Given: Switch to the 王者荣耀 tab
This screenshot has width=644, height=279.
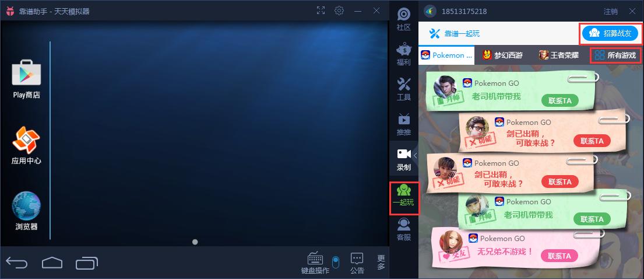Looking at the screenshot, I should 558,55.
